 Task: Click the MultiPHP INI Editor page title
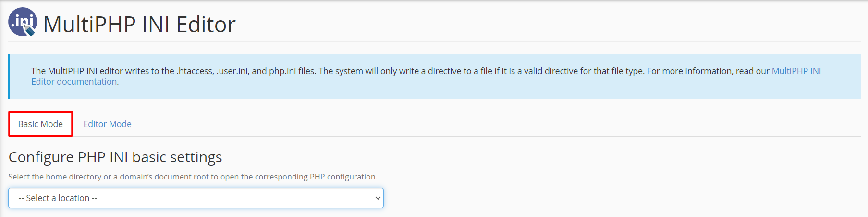pyautogui.click(x=139, y=25)
